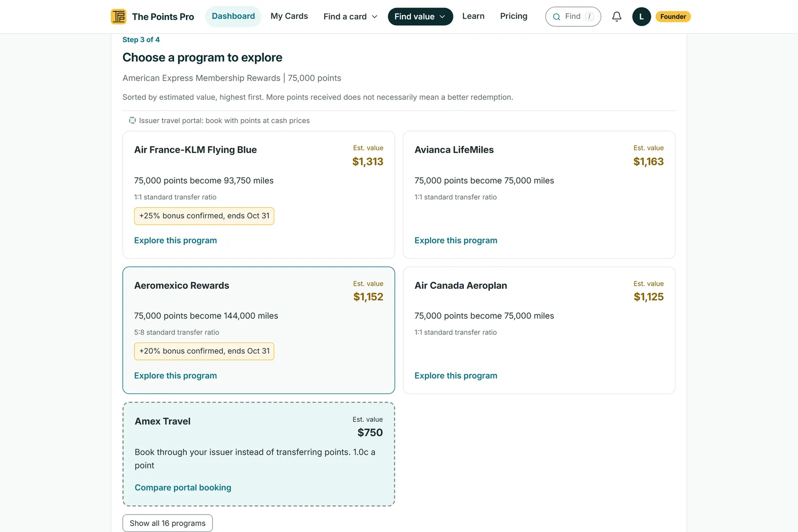Click the +20% bonus confirmed badge
This screenshot has width=798, height=532.
204,351
